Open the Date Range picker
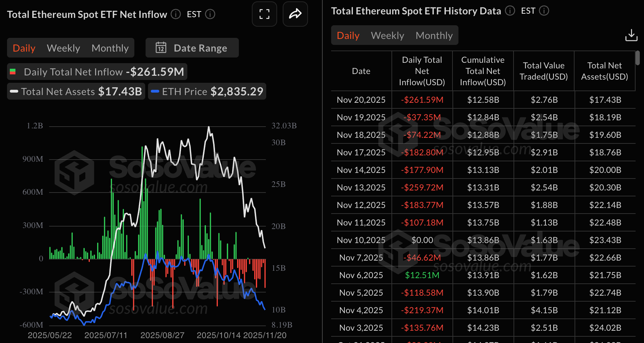The width and height of the screenshot is (644, 343). (x=192, y=48)
